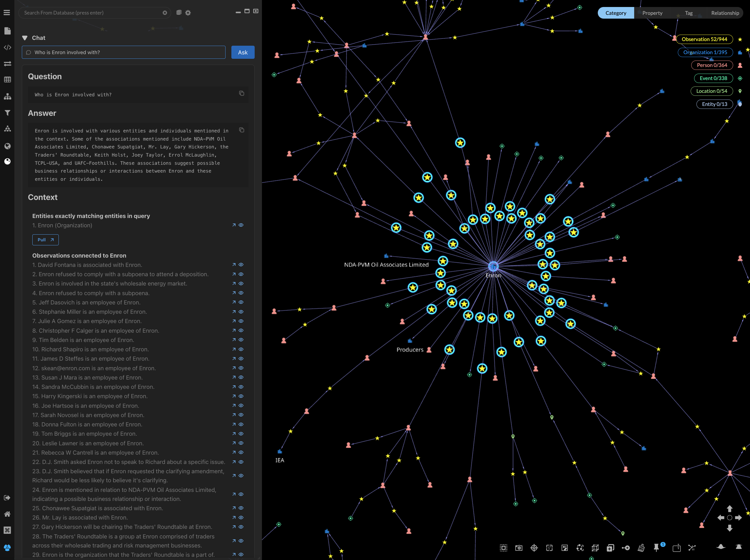Open the hamburger menu in the left sidebar
The height and width of the screenshot is (560, 750).
[x=7, y=13]
